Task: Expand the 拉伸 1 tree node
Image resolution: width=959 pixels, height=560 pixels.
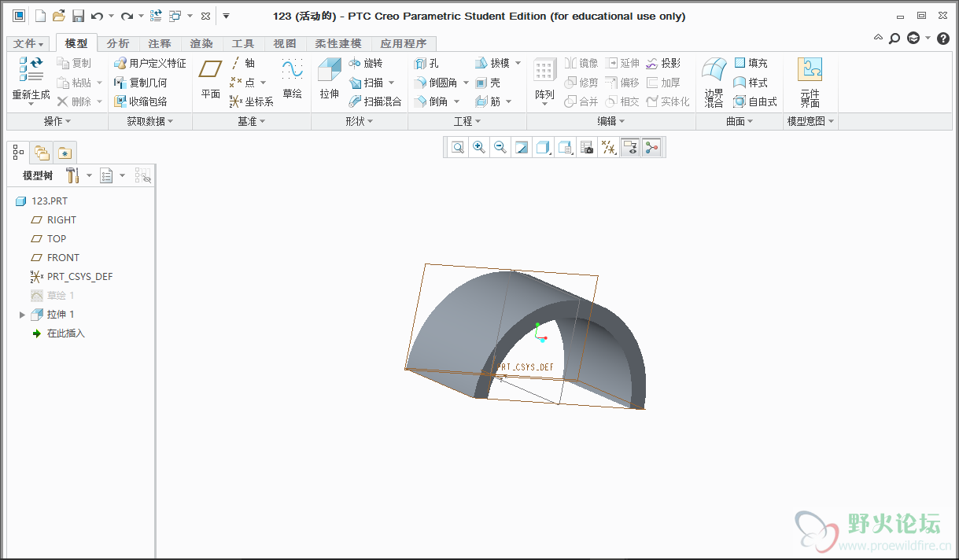Action: [x=22, y=315]
